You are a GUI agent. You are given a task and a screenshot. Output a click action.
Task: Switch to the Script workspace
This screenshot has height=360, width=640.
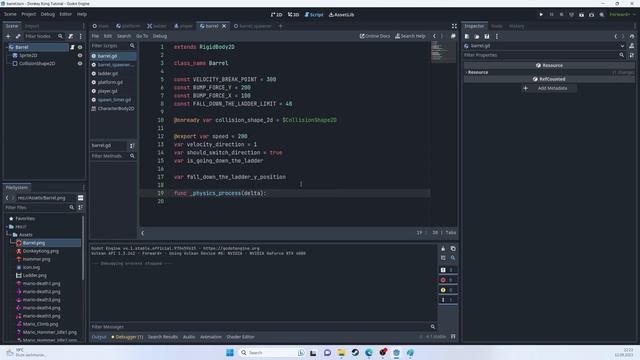(x=313, y=15)
